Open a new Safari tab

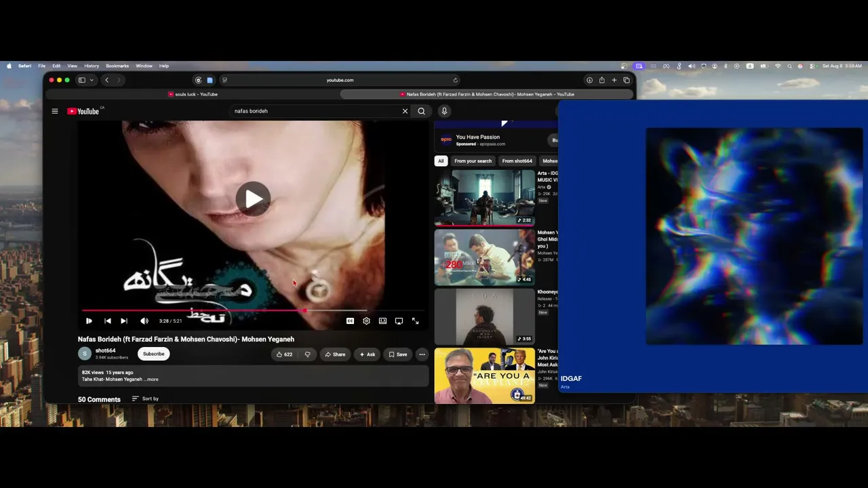(614, 80)
